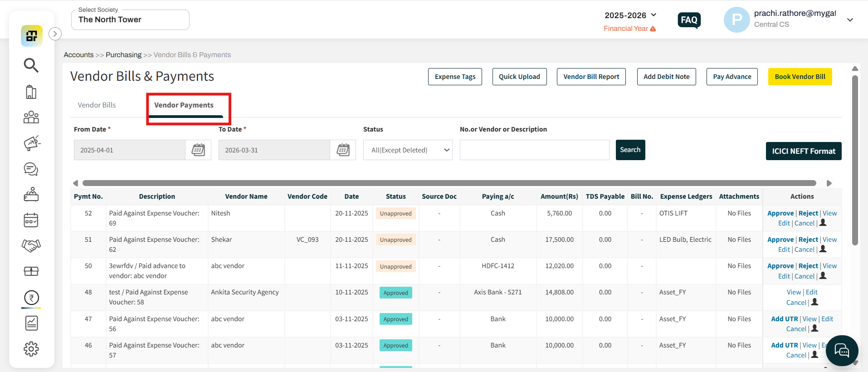The image size is (868, 372).
Task: Switch to the Vendor Bills tab
Action: (x=97, y=105)
